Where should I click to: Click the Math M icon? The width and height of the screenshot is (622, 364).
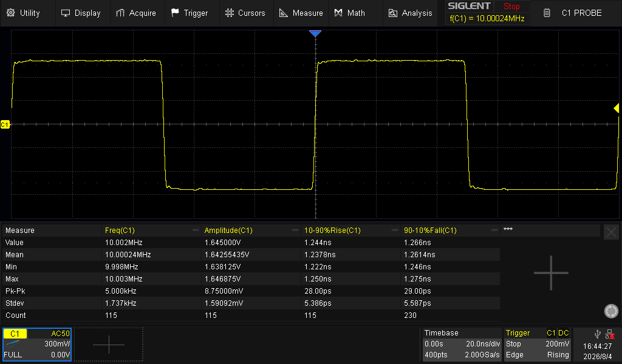pos(338,13)
